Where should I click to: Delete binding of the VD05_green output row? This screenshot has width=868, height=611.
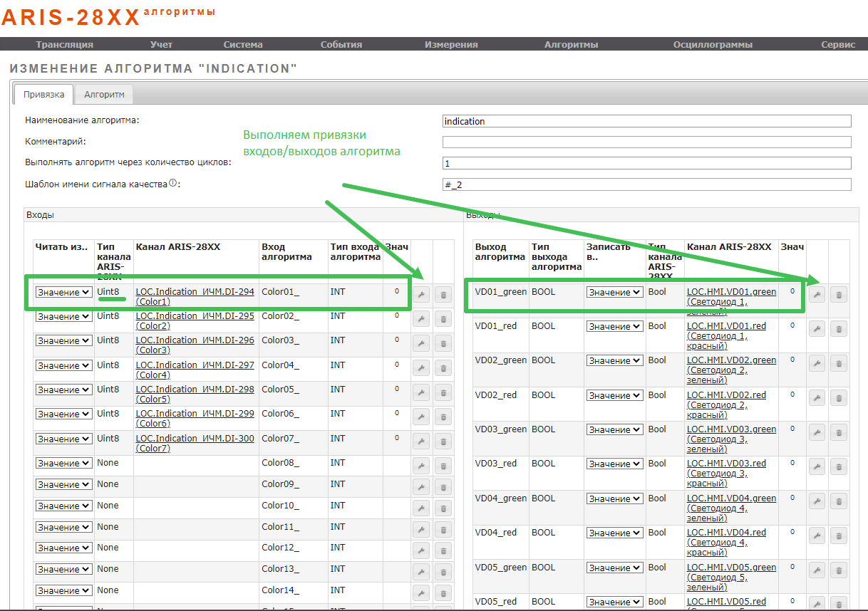click(x=839, y=570)
